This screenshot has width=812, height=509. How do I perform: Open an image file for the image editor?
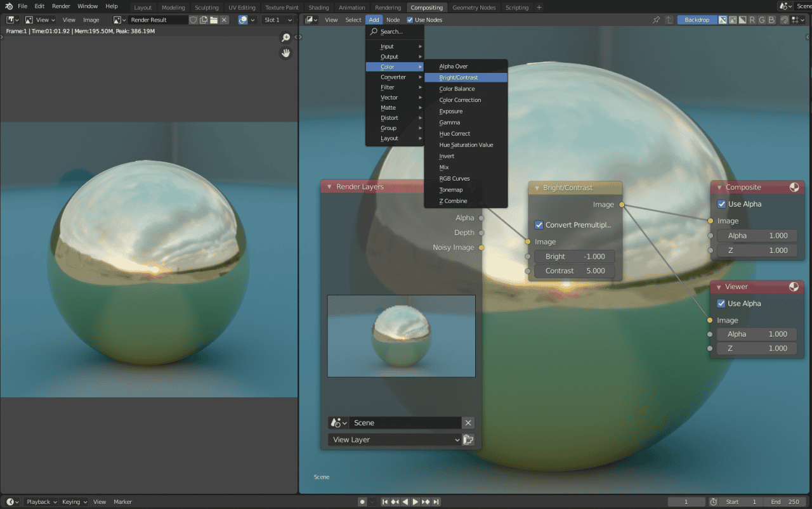[x=215, y=20]
